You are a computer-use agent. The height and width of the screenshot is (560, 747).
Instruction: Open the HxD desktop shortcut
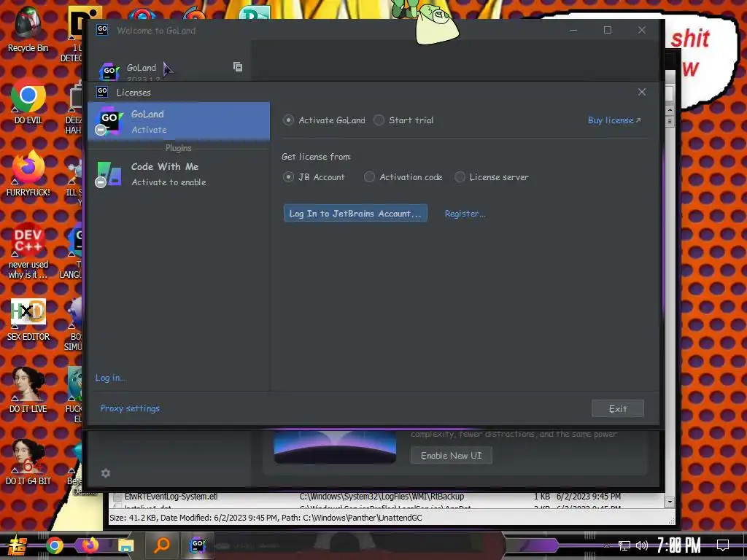tap(28, 319)
